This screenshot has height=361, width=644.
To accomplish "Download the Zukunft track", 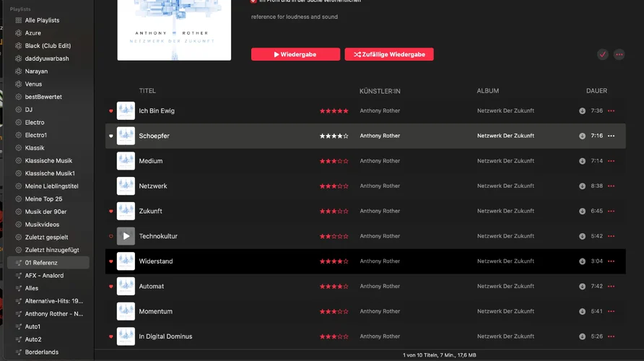I will tap(582, 211).
